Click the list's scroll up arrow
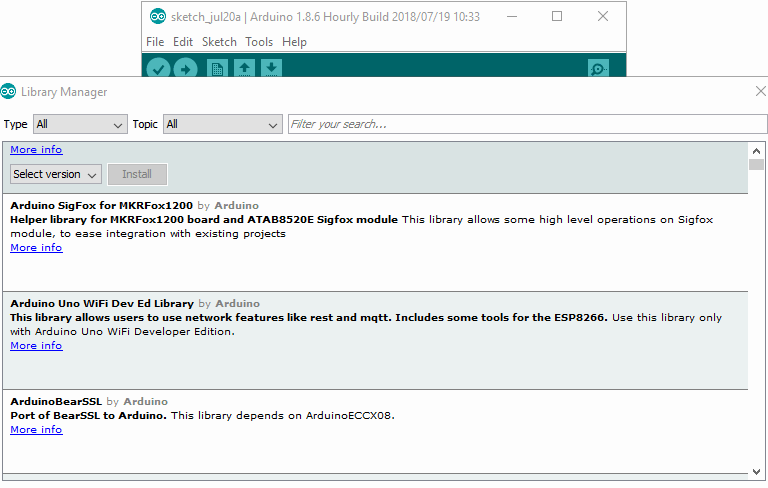 756,151
